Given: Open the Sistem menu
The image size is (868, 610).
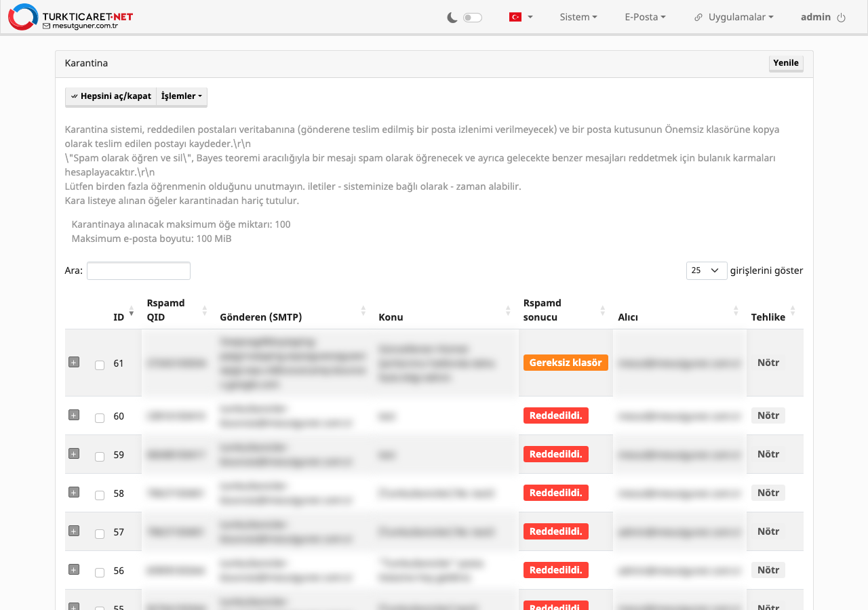Looking at the screenshot, I should tap(578, 17).
